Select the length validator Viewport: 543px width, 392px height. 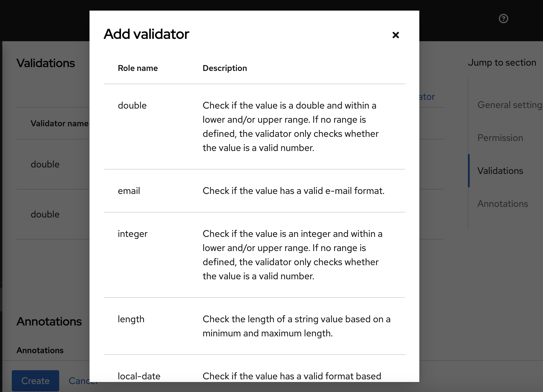click(x=131, y=319)
